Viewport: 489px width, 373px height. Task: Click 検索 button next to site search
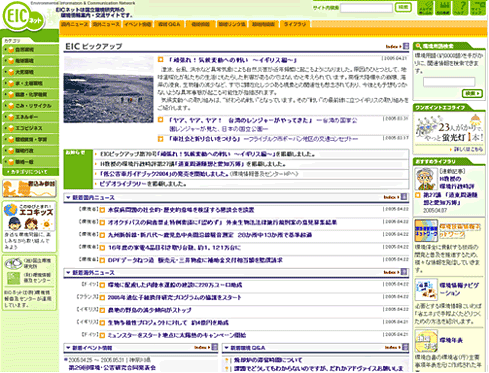[403, 7]
